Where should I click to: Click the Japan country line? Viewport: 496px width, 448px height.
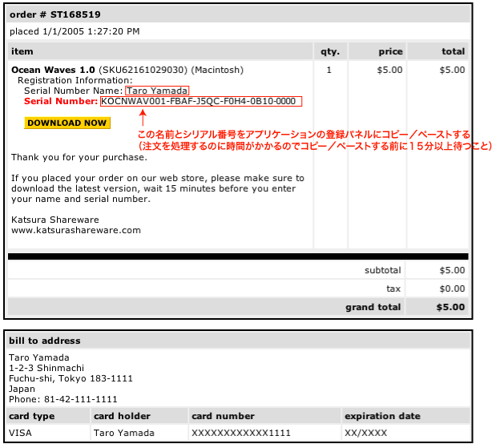pos(22,389)
